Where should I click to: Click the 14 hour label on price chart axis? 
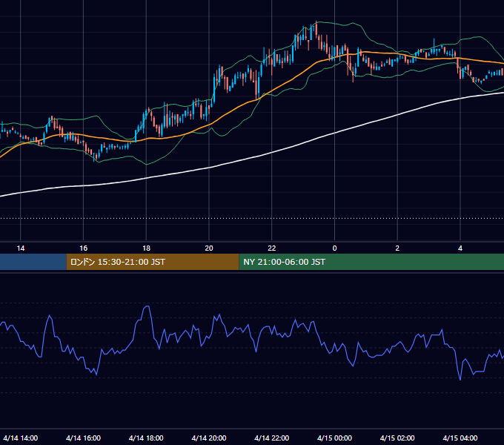(21, 248)
